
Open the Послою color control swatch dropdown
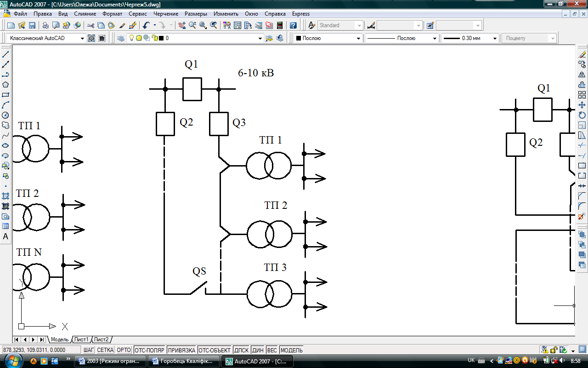359,38
